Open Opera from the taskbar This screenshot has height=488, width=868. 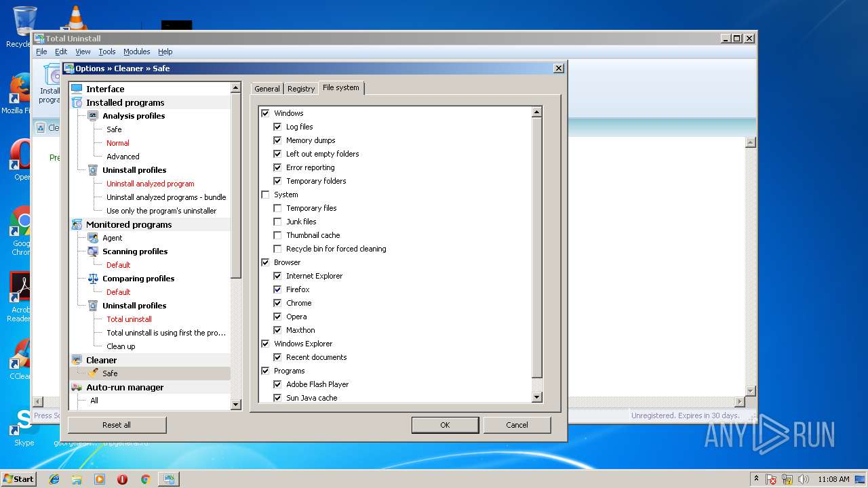122,479
